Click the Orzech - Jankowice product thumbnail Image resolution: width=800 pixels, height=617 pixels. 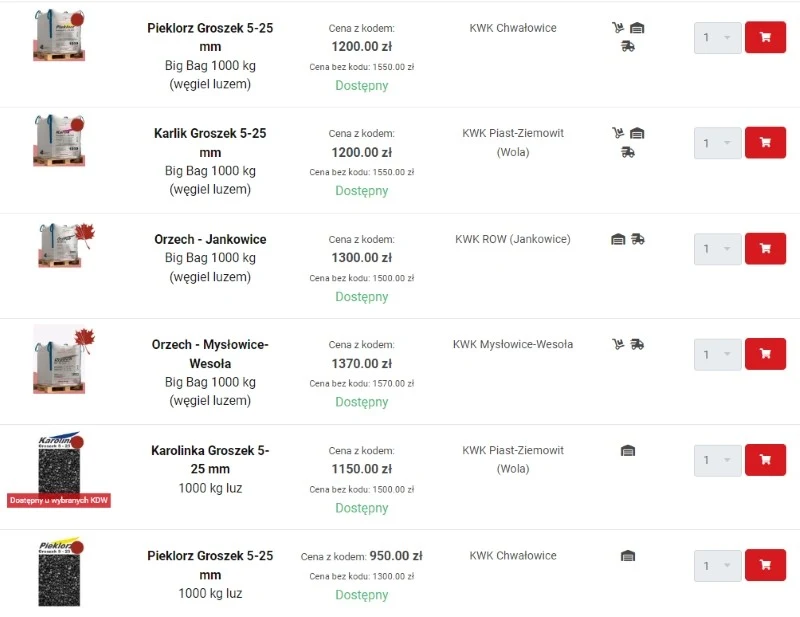click(x=61, y=245)
